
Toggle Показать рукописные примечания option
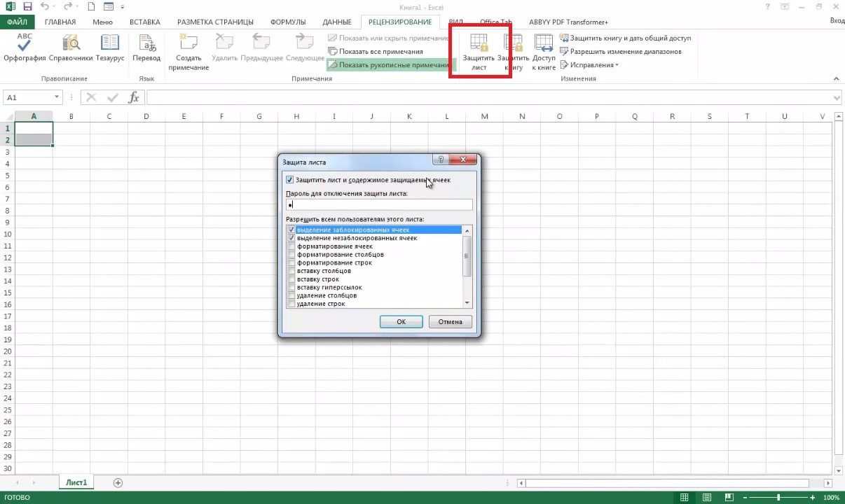pos(390,64)
